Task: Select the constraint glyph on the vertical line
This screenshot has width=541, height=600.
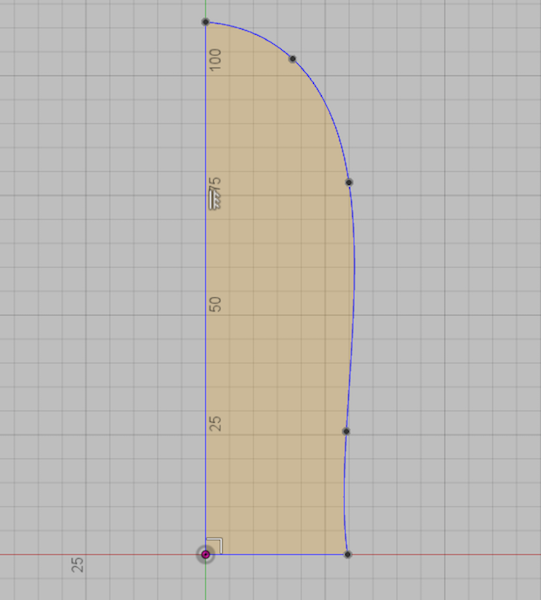Action: tap(214, 200)
